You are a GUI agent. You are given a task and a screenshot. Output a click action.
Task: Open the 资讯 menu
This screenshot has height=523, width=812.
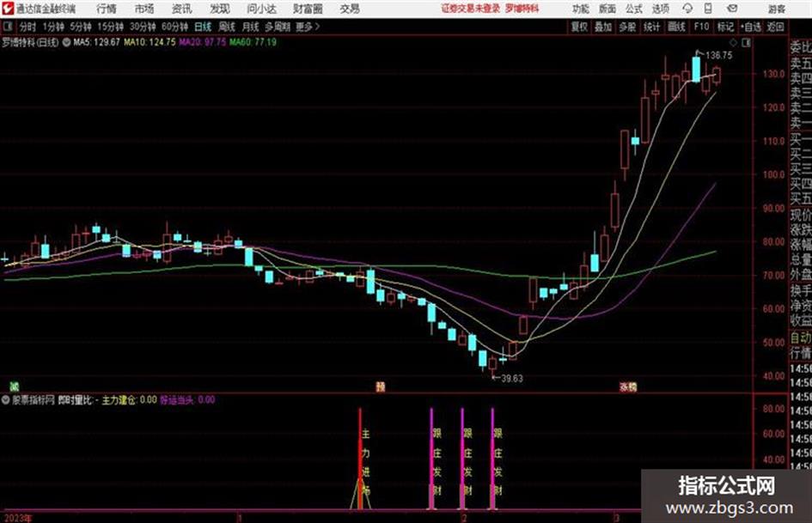182,9
